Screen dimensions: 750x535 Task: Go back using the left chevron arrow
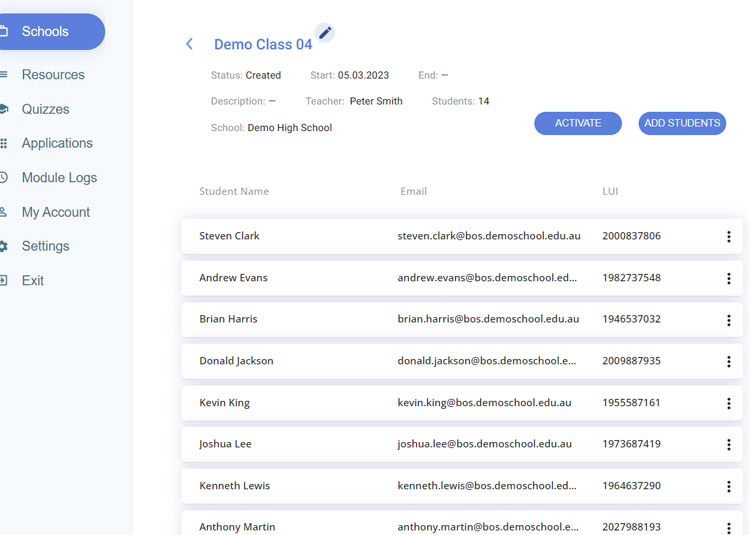[189, 44]
